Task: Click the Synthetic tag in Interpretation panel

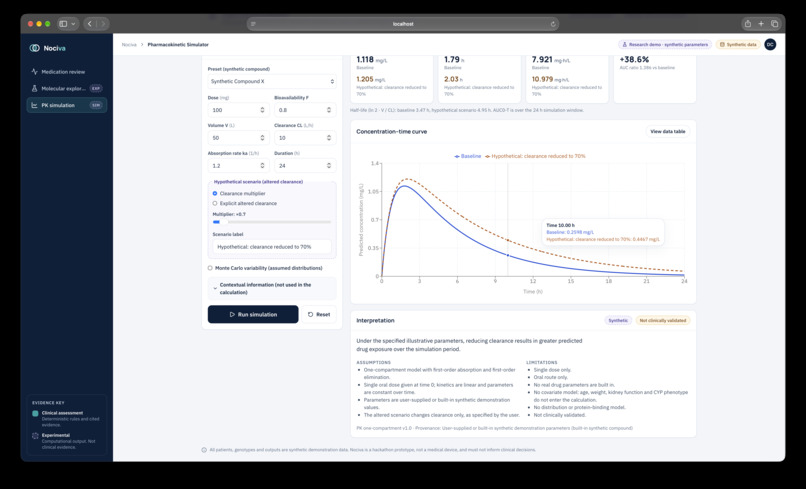Action: pyautogui.click(x=618, y=320)
